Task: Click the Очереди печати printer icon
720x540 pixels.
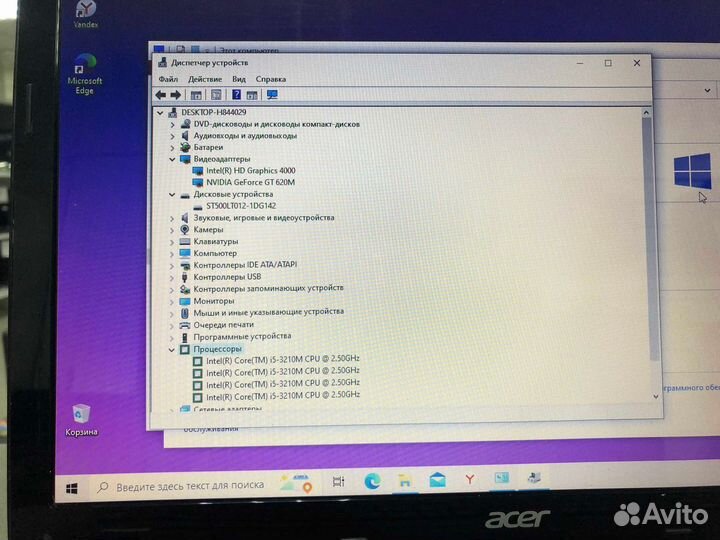Action: tap(185, 325)
